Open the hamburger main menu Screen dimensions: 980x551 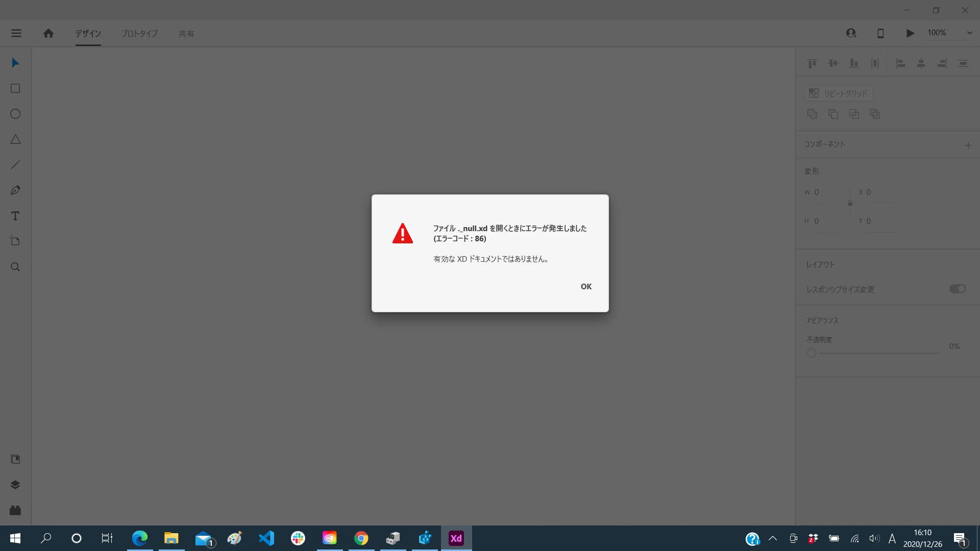[16, 33]
